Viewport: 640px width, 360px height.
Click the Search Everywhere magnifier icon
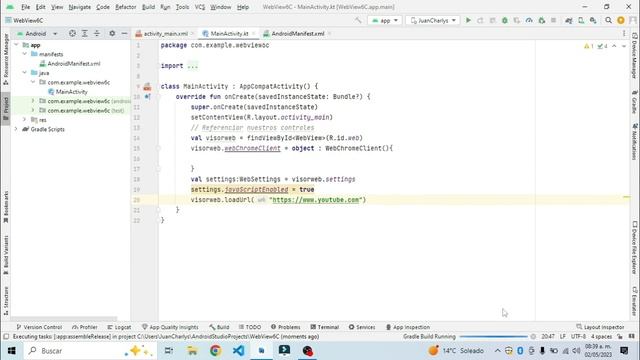609,20
